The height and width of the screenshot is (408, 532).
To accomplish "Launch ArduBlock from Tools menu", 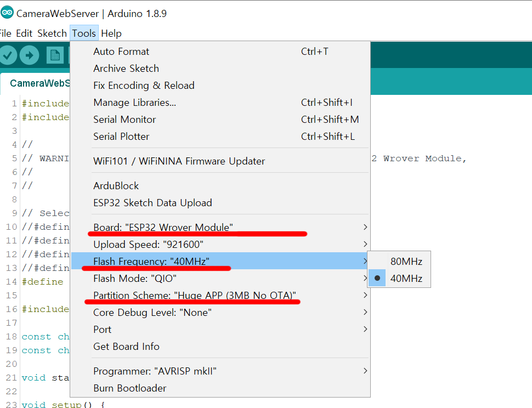I will [x=220, y=185].
